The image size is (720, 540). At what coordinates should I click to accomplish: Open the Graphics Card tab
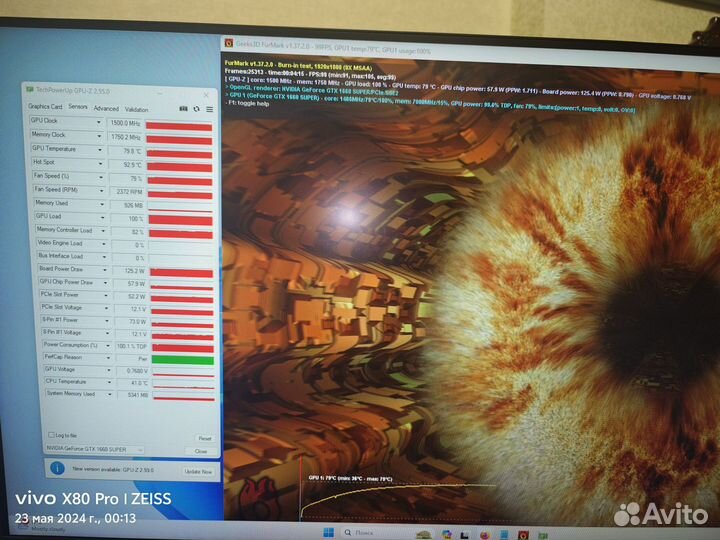(45, 107)
